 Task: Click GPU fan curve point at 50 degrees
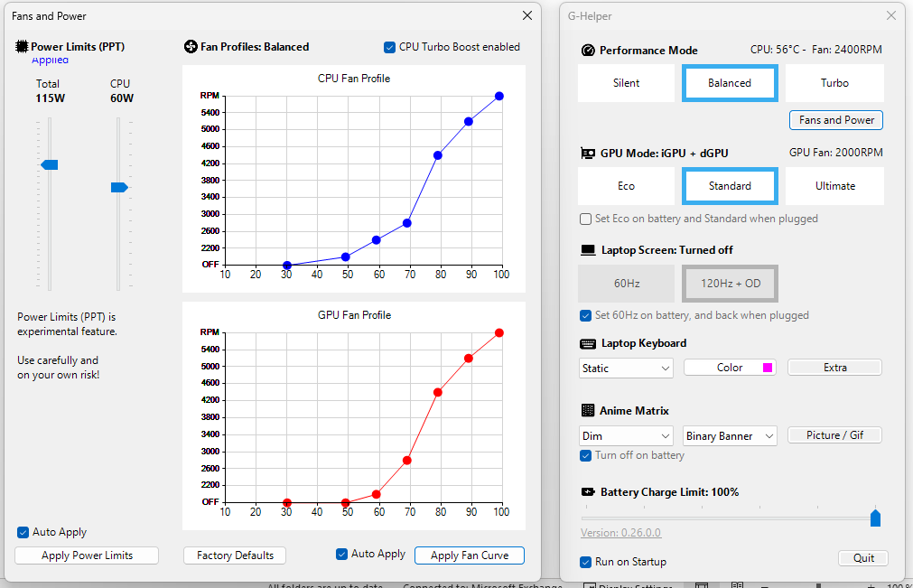(x=346, y=502)
